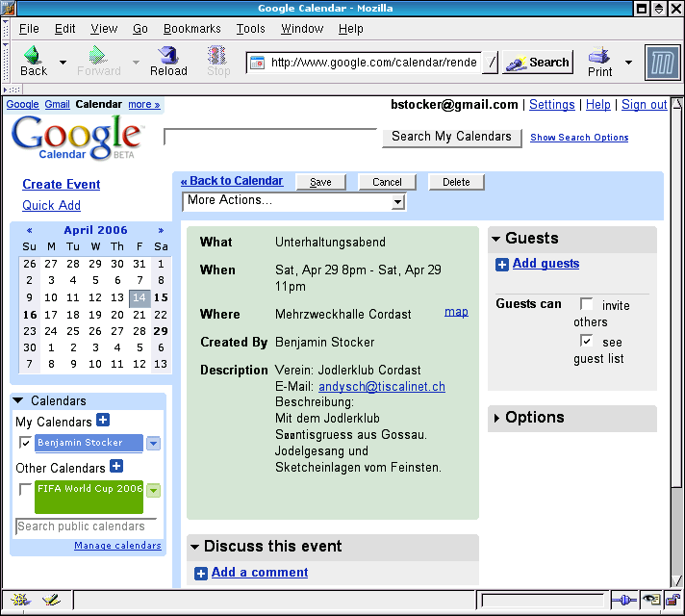
Task: Expand the Options section
Action: [x=496, y=419]
